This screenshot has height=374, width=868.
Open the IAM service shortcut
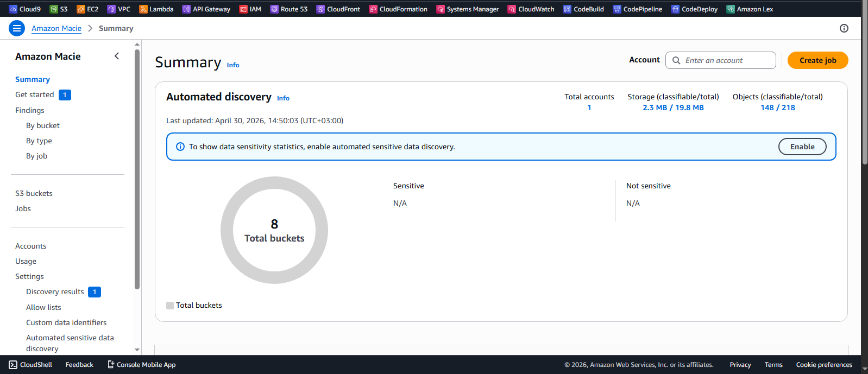click(250, 9)
